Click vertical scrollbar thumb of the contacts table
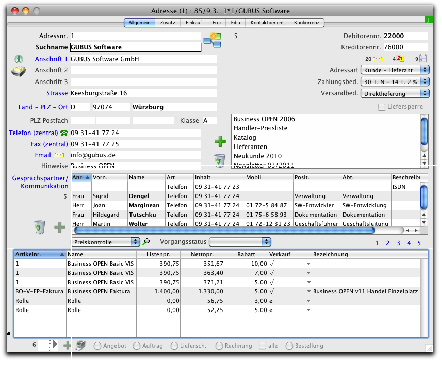 424,197
